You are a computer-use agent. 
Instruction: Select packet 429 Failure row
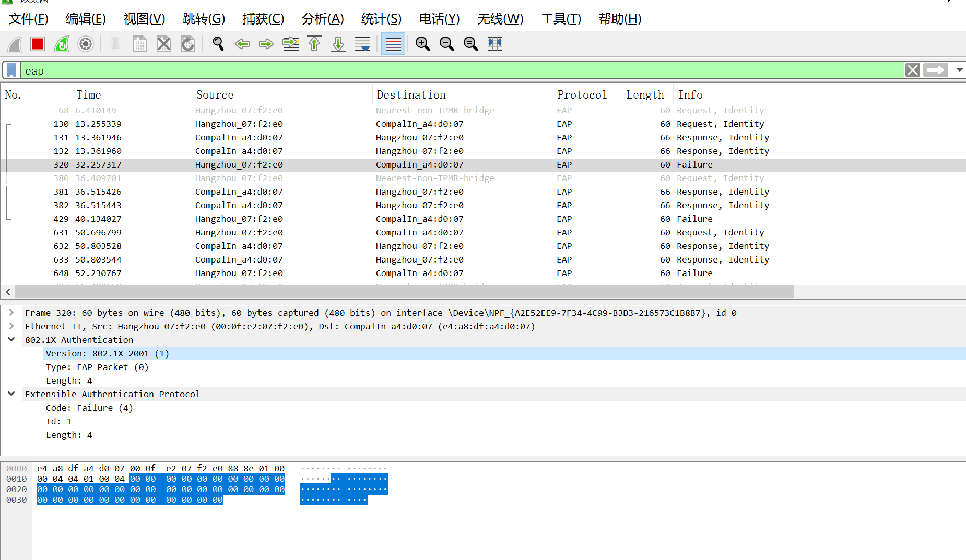(x=483, y=219)
